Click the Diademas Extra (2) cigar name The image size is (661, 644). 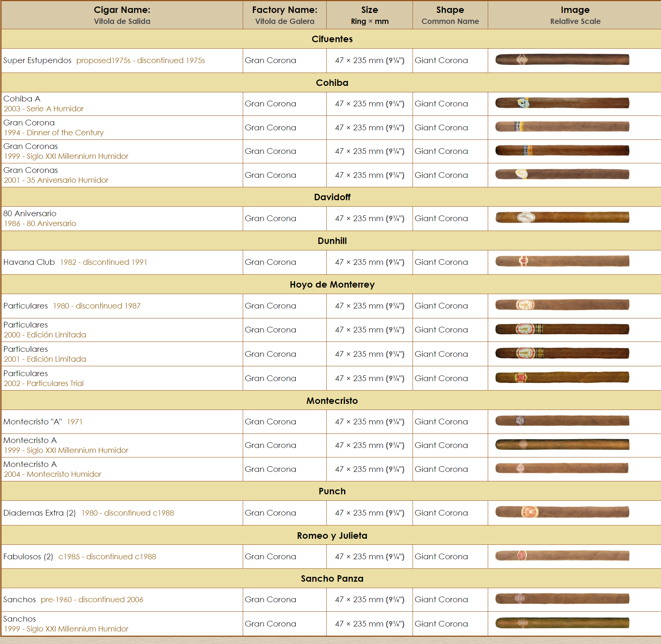[40, 513]
